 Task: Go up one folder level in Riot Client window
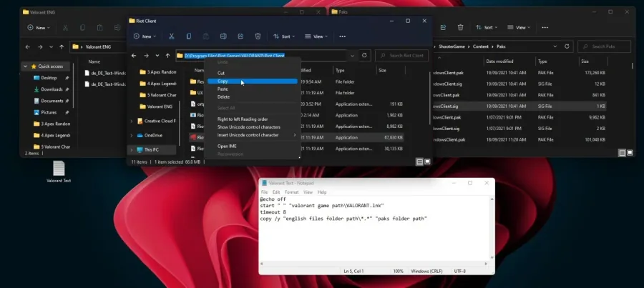[167, 56]
